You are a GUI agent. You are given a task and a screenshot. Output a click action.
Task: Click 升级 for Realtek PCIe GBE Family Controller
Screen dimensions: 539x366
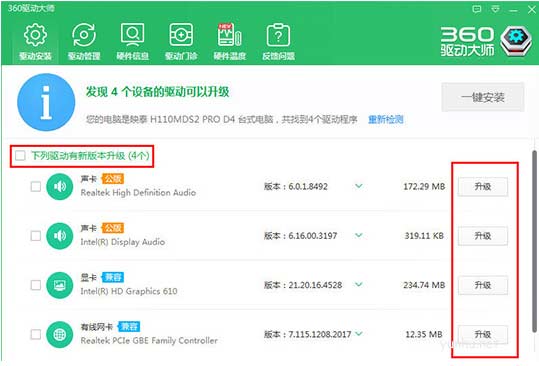tap(483, 334)
